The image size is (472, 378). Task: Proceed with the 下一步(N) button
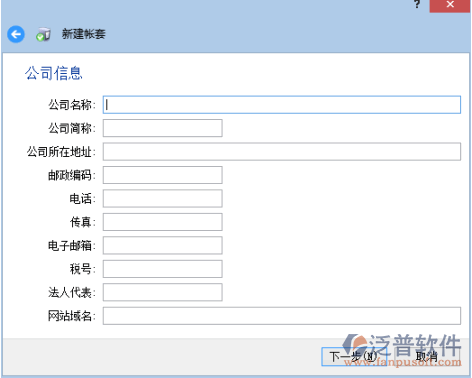(x=353, y=357)
